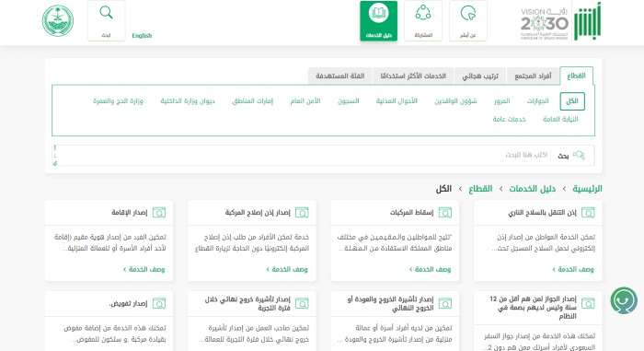Click icon of إصدار الإقامة card
The height and width of the screenshot is (351, 644).
159,213
